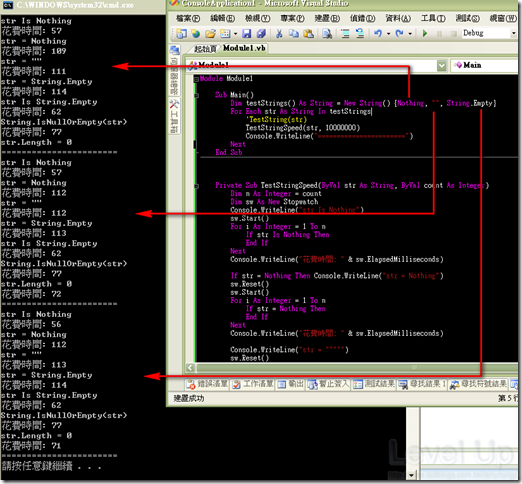Click the 'TestString(str) comment line in the code

point(276,120)
